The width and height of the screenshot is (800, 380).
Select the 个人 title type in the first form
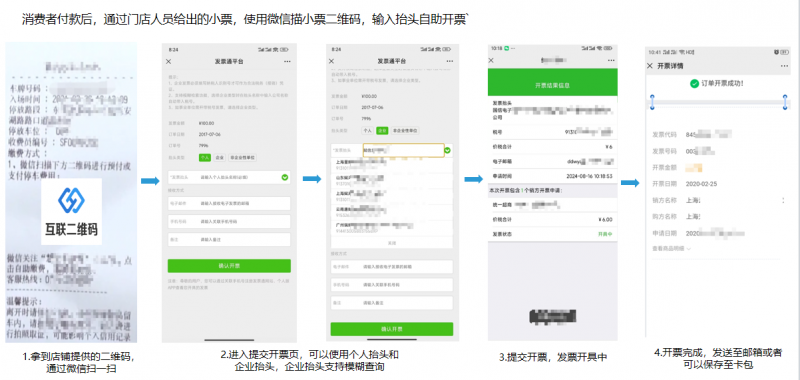(x=205, y=158)
